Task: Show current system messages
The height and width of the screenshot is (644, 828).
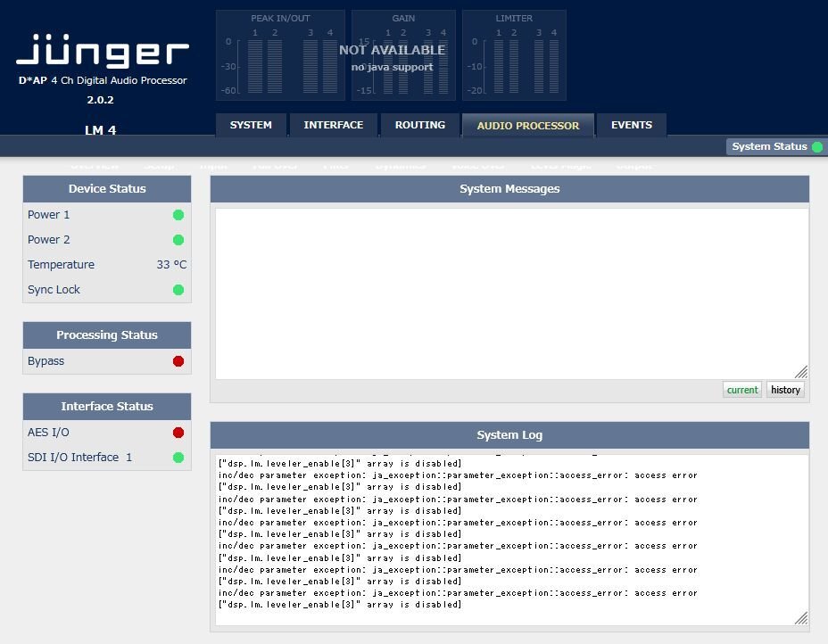Action: coord(742,390)
